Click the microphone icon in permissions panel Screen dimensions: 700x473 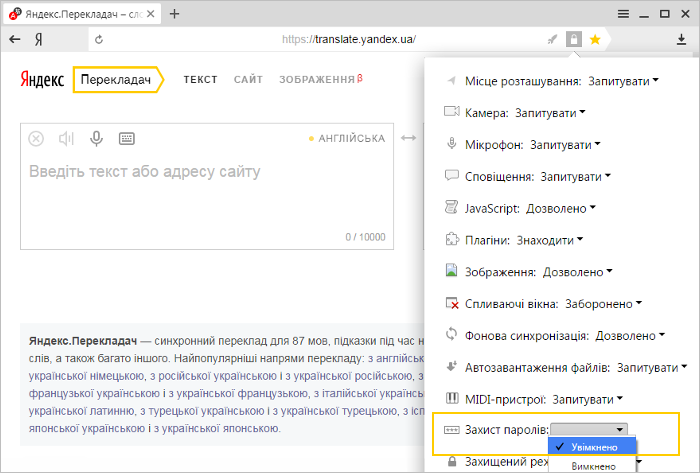pos(451,143)
